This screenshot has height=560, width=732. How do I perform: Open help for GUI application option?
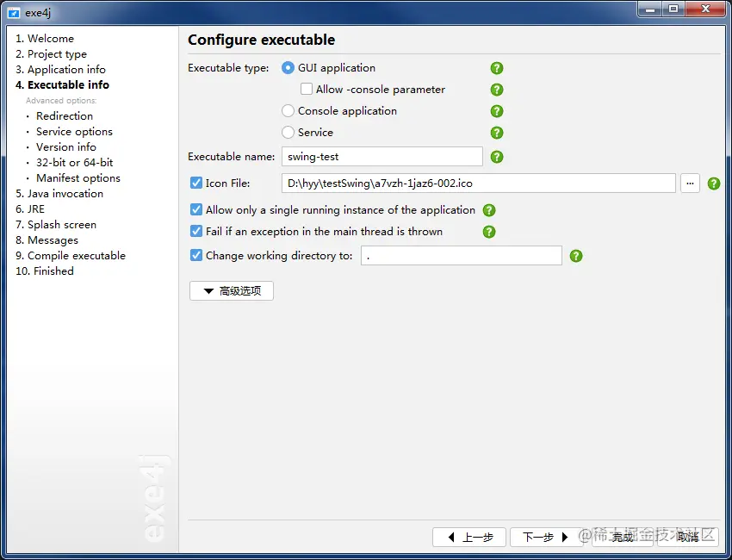497,68
